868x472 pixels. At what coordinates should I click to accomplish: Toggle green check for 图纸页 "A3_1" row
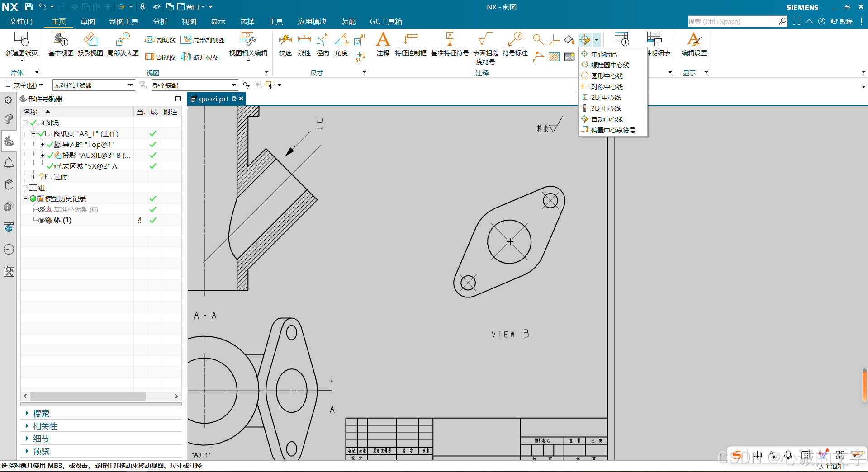153,134
